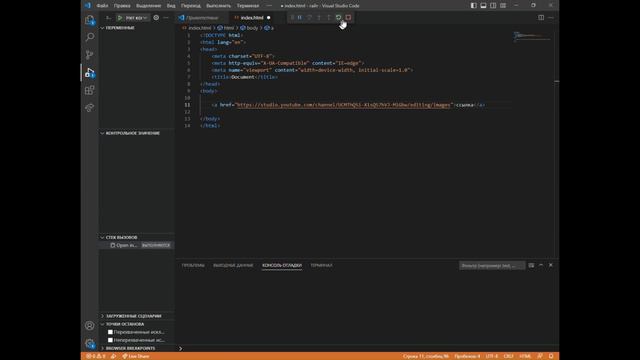Customize layout from the title bar

tap(503, 6)
